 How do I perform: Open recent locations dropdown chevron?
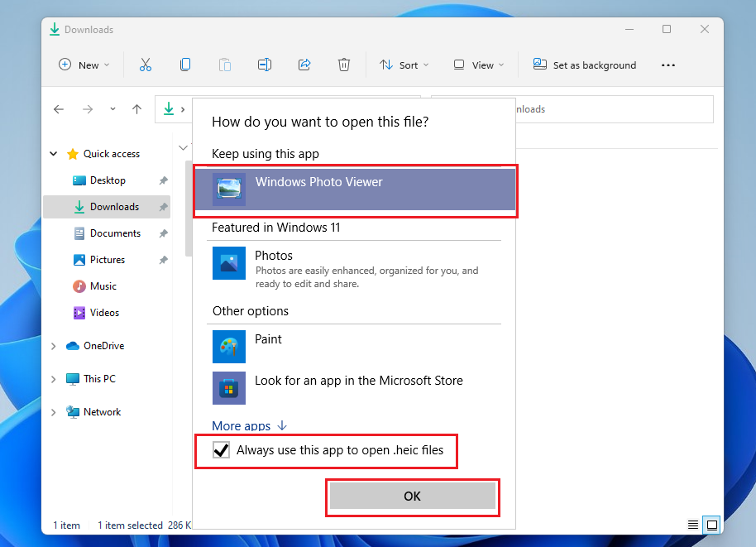(x=112, y=109)
